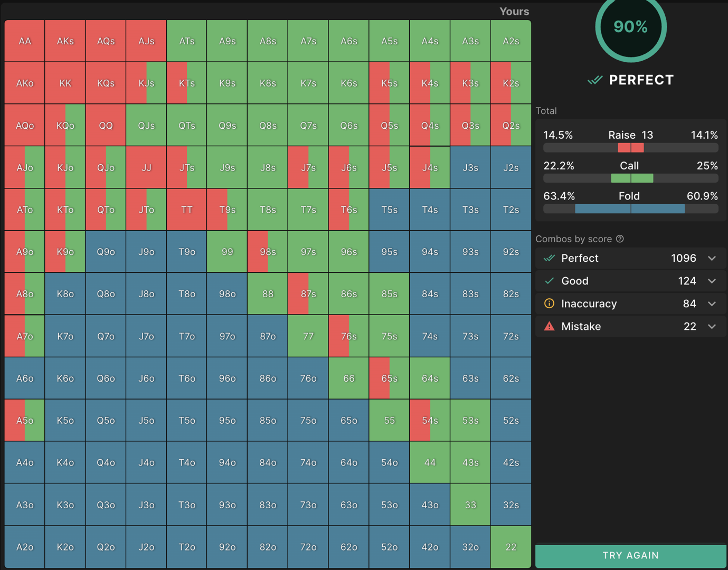Select the 99 hand cell
The width and height of the screenshot is (728, 570).
click(228, 252)
